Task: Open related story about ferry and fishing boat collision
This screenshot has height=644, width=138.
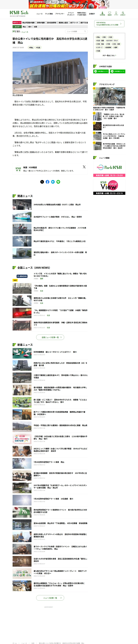Action: (58, 217)
